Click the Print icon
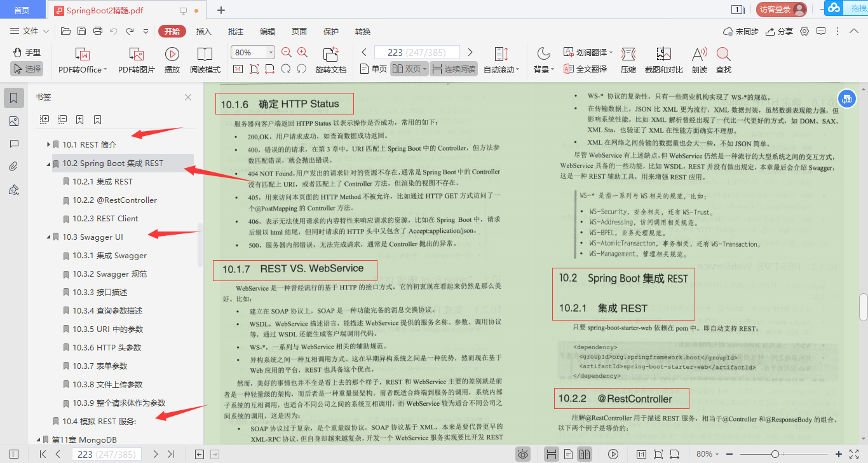 pyautogui.click(x=97, y=31)
